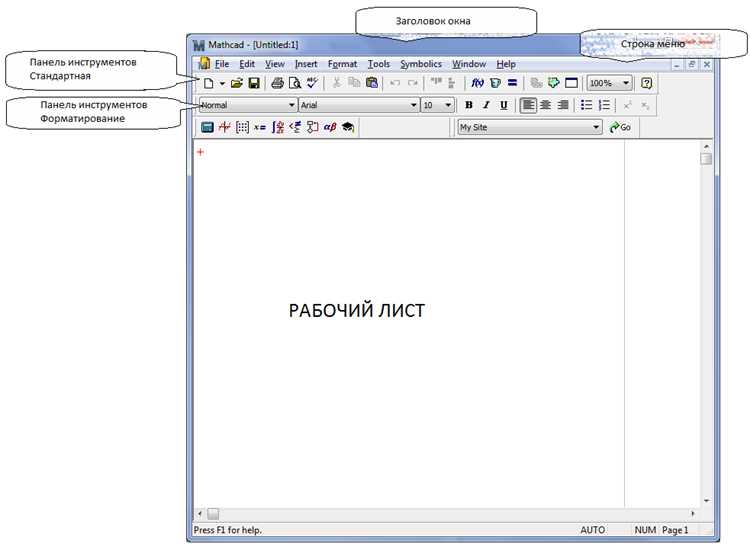Open the View menu
Screen dimensions: 750x550
[x=275, y=64]
